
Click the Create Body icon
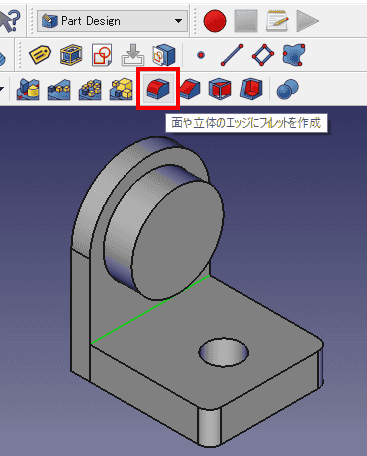click(x=71, y=54)
